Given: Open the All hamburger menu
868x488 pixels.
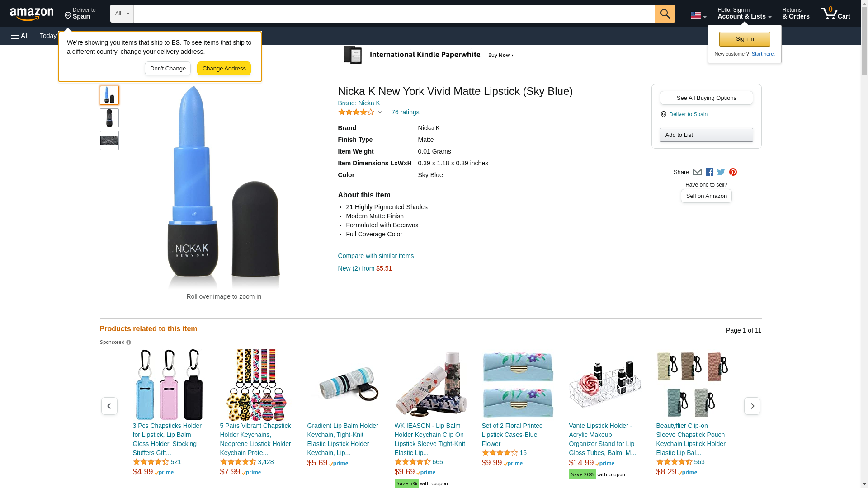Looking at the screenshot, I should click(x=20, y=36).
